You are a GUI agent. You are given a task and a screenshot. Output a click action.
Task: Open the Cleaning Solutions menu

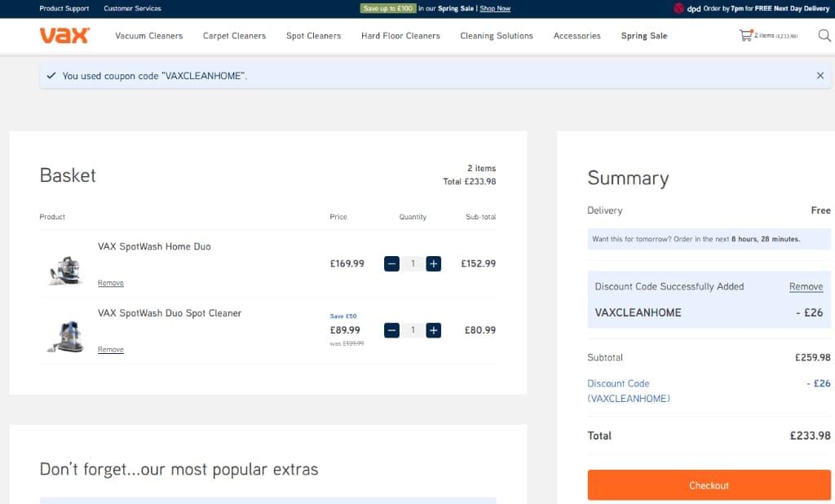(497, 36)
